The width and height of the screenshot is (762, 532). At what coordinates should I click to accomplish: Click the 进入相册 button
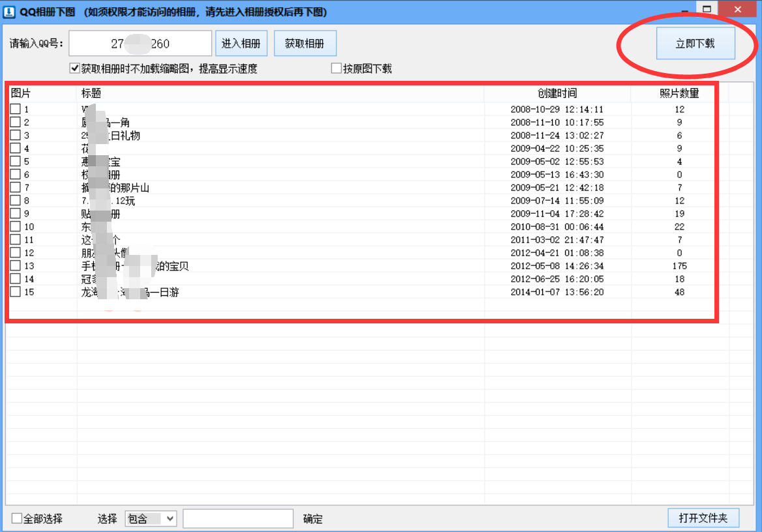point(241,44)
